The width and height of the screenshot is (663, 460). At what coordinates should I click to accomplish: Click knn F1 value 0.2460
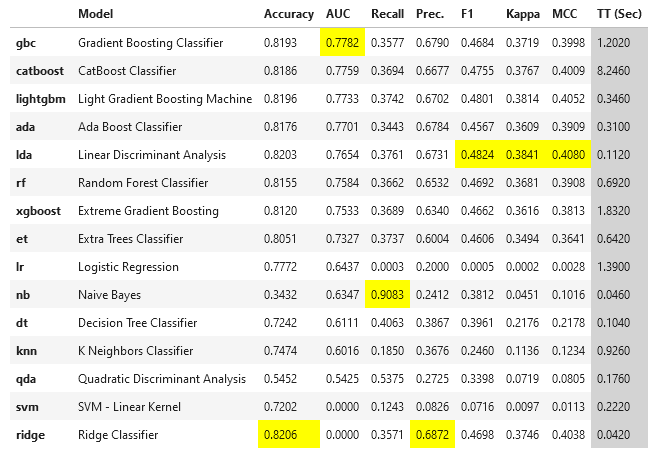point(477,351)
